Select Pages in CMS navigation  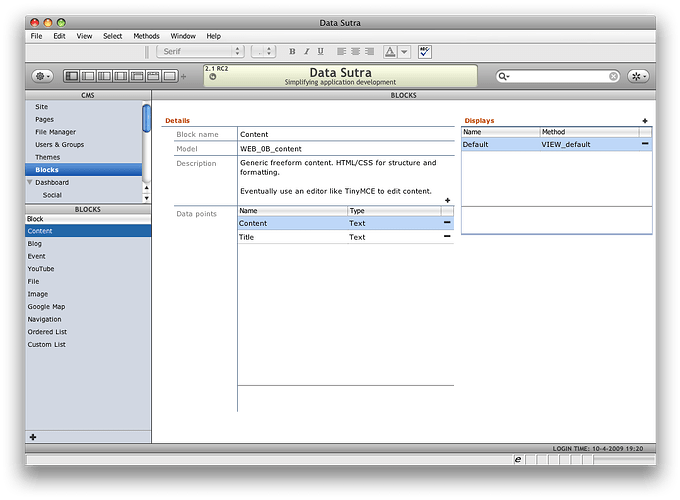[83, 119]
